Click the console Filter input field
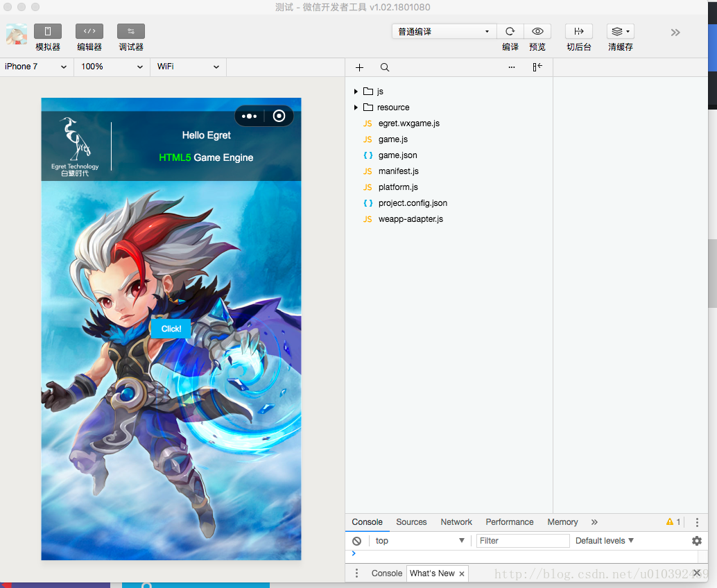This screenshot has width=717, height=588. coord(523,541)
